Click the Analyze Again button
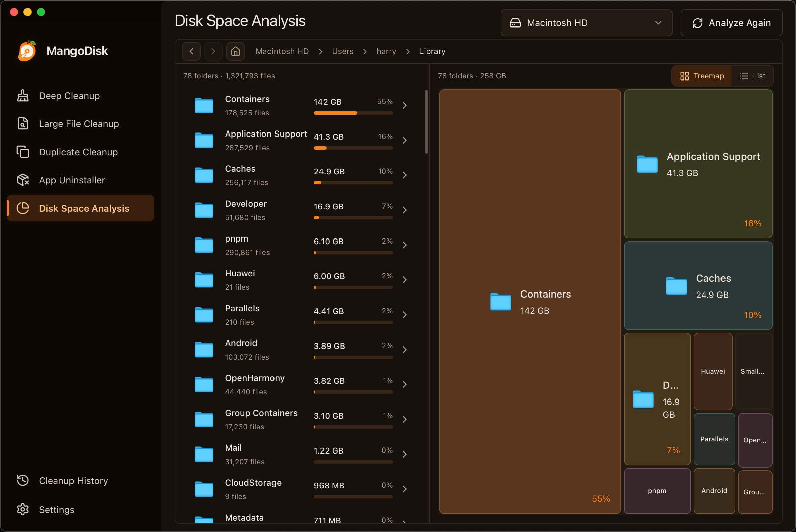This screenshot has height=532, width=796. pyautogui.click(x=732, y=23)
